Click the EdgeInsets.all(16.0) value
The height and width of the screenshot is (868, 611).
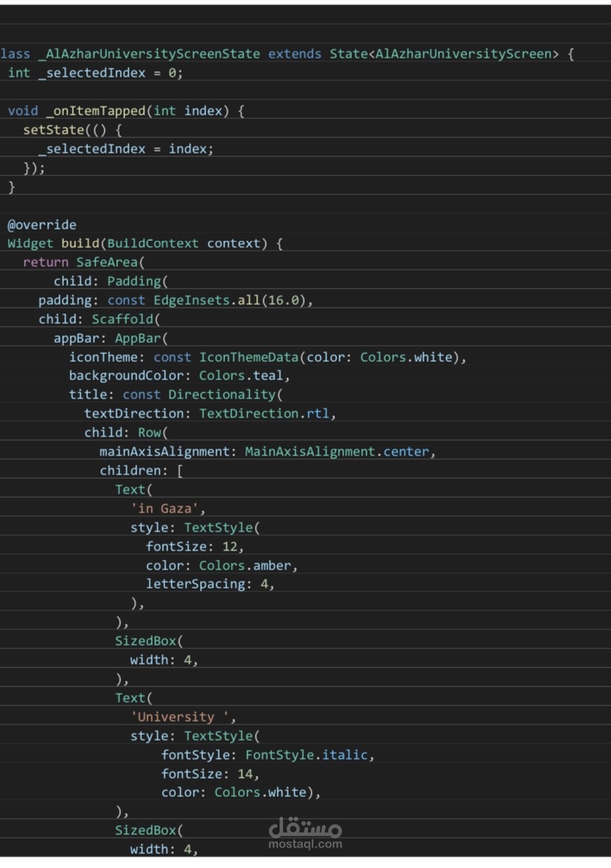(229, 301)
